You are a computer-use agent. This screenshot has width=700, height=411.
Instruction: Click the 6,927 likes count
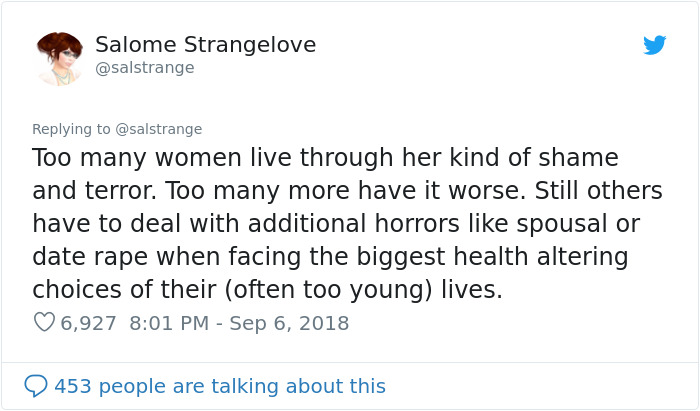88,323
